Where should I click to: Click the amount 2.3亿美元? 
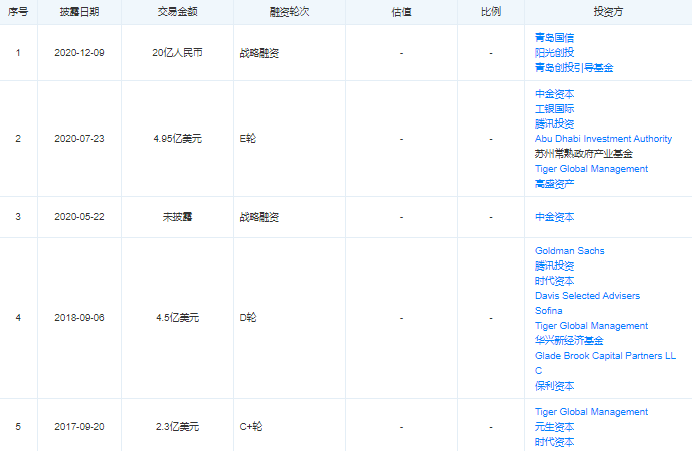177,427
